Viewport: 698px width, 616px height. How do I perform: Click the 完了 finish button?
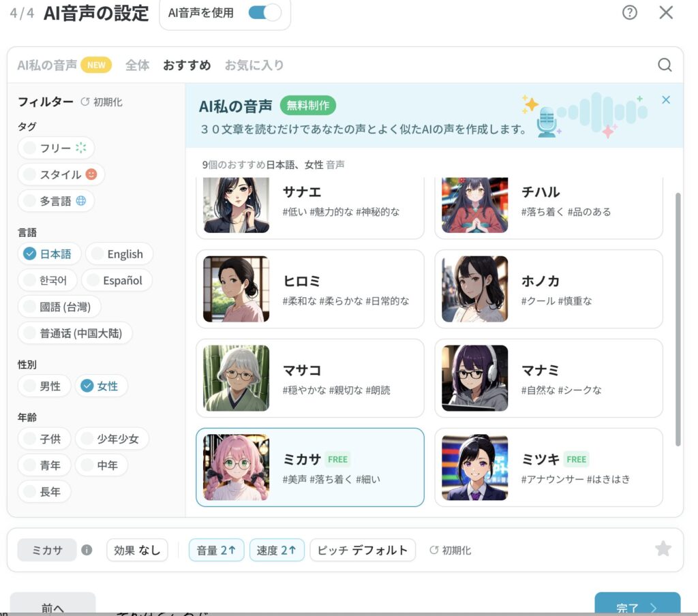click(x=637, y=606)
